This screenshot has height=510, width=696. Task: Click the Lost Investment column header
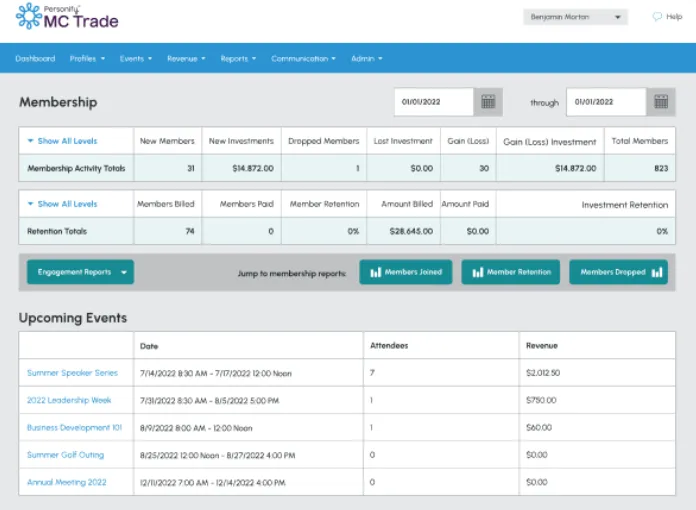pyautogui.click(x=403, y=141)
